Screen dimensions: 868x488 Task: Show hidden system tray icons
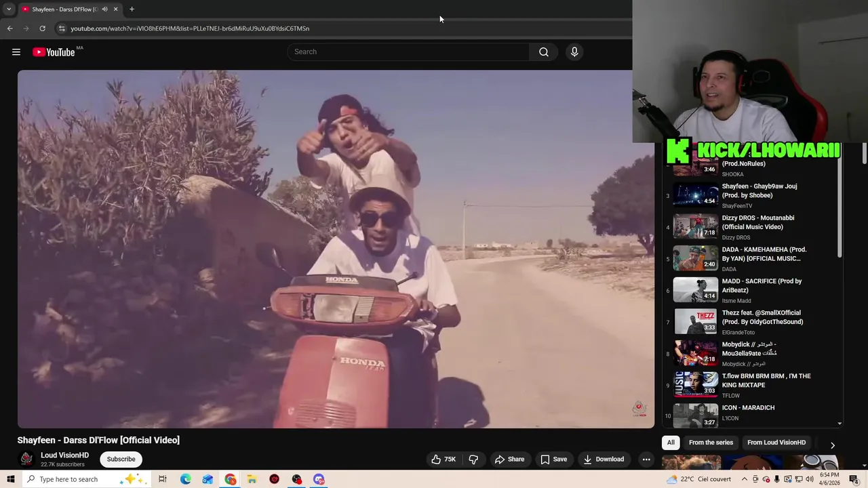(745, 479)
